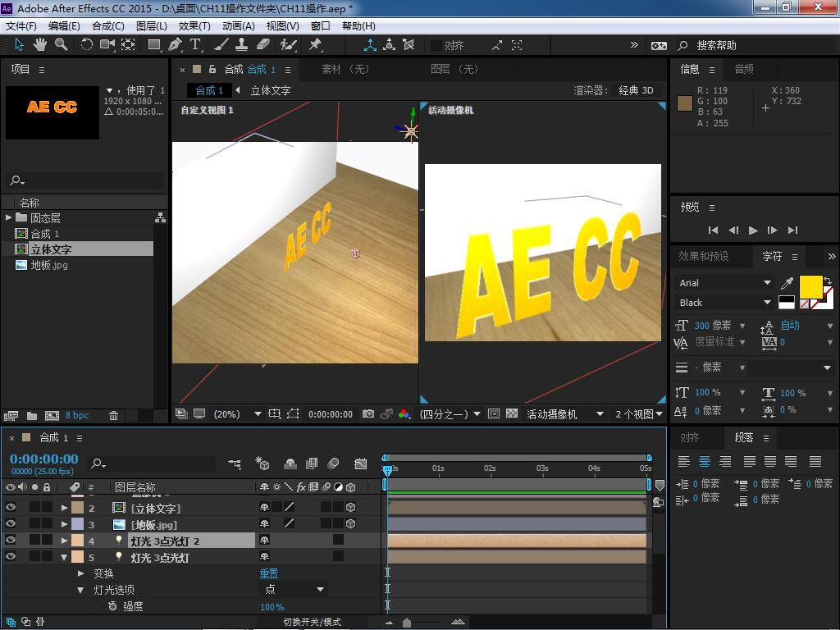Viewport: 840px width, 630px height.
Task: Click composition mini-flowchart icon in timeline
Action: click(234, 463)
